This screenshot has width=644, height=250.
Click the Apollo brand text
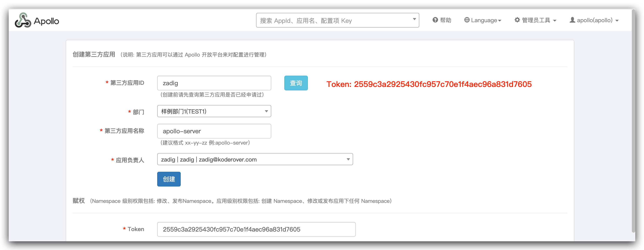(47, 21)
